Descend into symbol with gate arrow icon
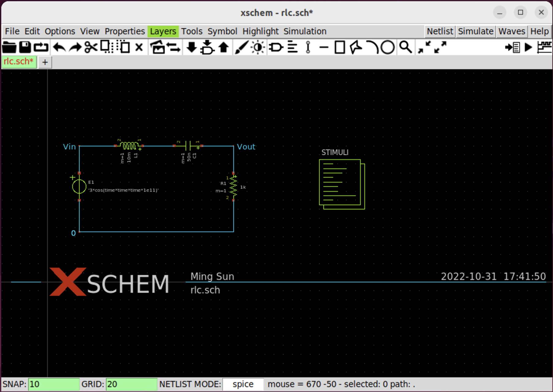553x392 pixels. click(208, 47)
